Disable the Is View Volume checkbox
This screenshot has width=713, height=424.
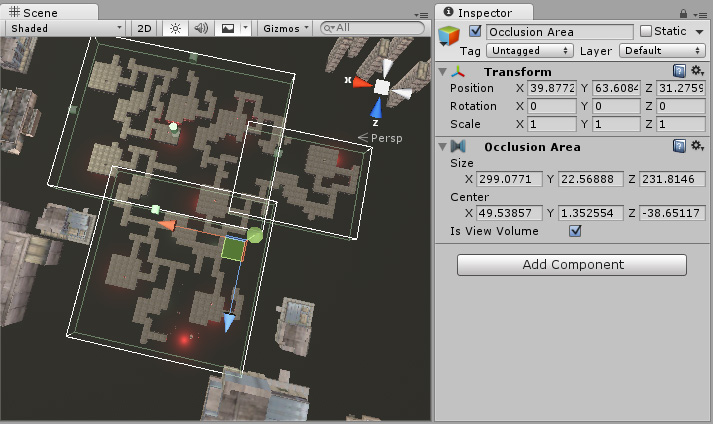575,231
